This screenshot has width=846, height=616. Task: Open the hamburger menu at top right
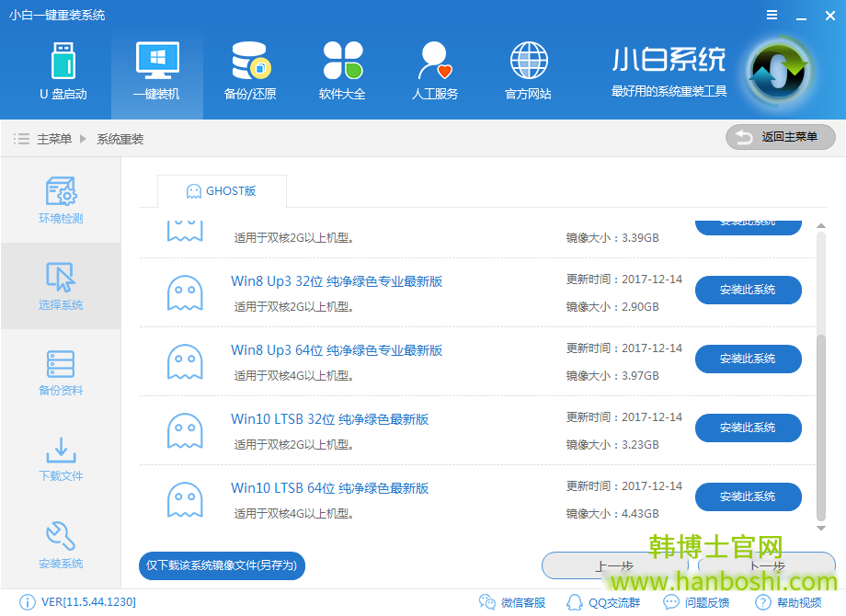coord(771,15)
